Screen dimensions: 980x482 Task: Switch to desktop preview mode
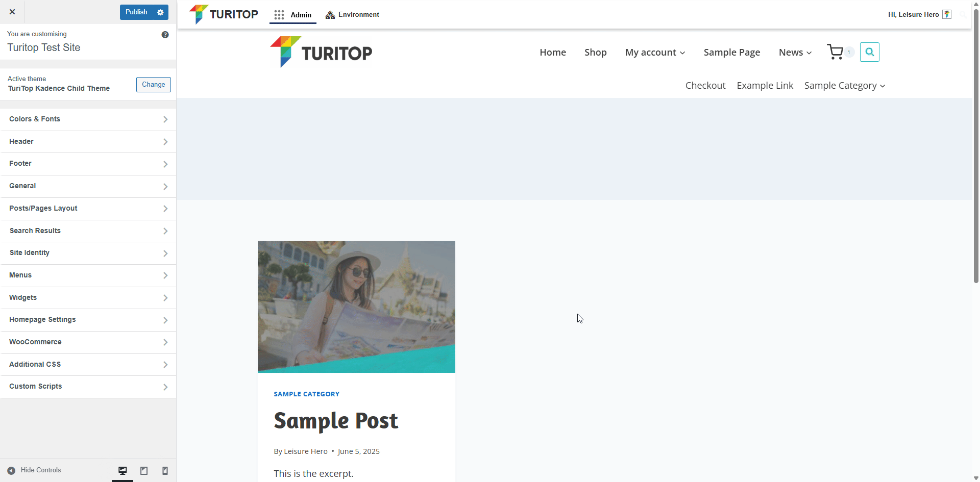click(122, 470)
